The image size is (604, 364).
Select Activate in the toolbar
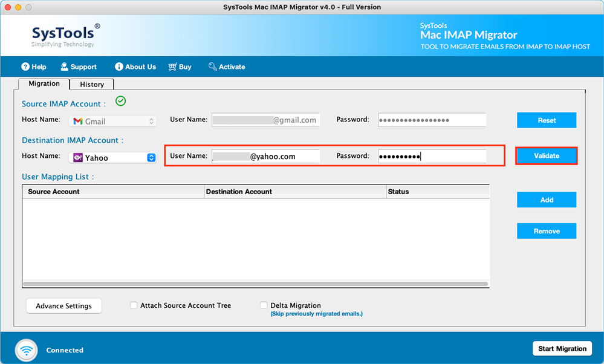coord(227,67)
